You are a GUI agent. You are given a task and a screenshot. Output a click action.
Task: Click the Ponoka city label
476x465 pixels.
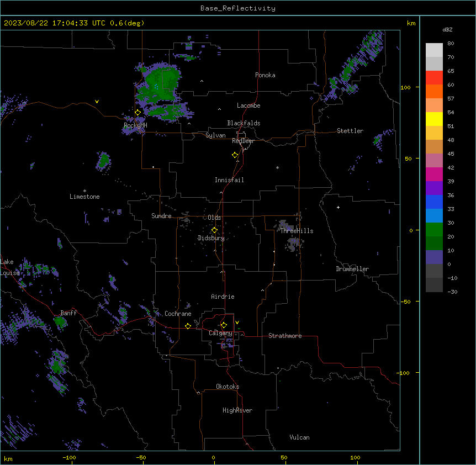pyautogui.click(x=265, y=75)
